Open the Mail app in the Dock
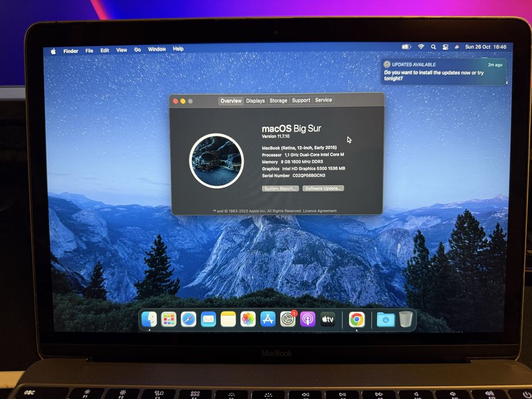 click(x=208, y=319)
